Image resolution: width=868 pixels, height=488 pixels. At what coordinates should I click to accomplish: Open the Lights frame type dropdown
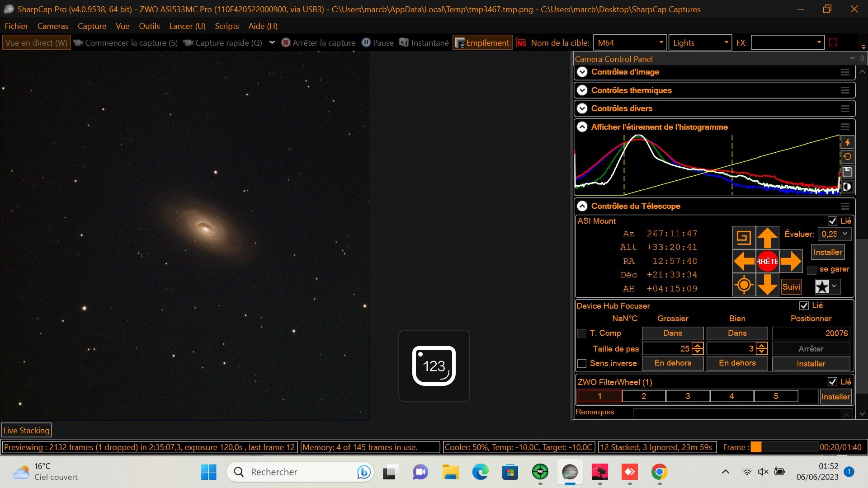(x=726, y=42)
